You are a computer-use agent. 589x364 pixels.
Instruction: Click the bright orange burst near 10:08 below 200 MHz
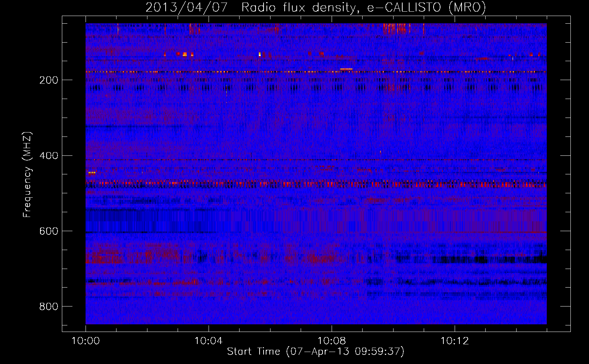click(x=346, y=69)
